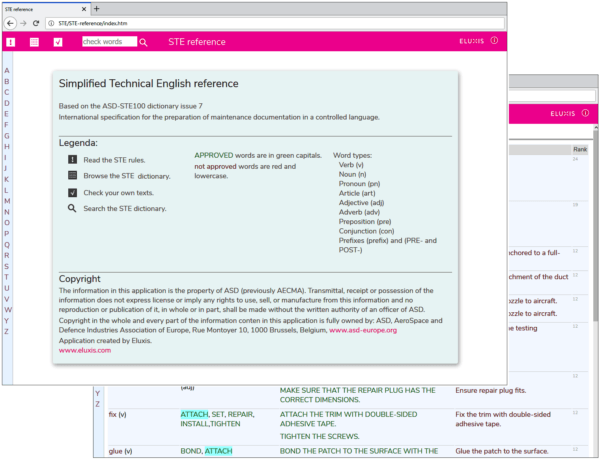Jump to letter N in index
600x459 pixels.
coord(7,212)
